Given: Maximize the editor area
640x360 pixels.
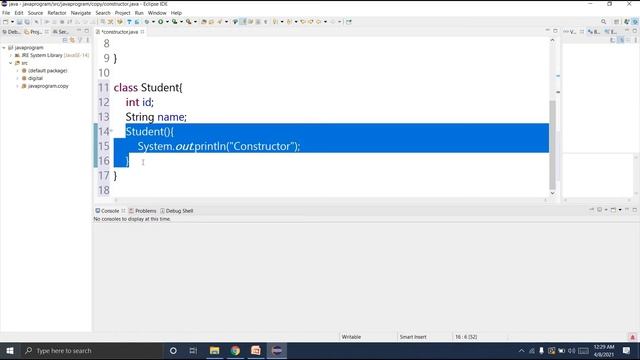Looking at the screenshot, I should 555,31.
